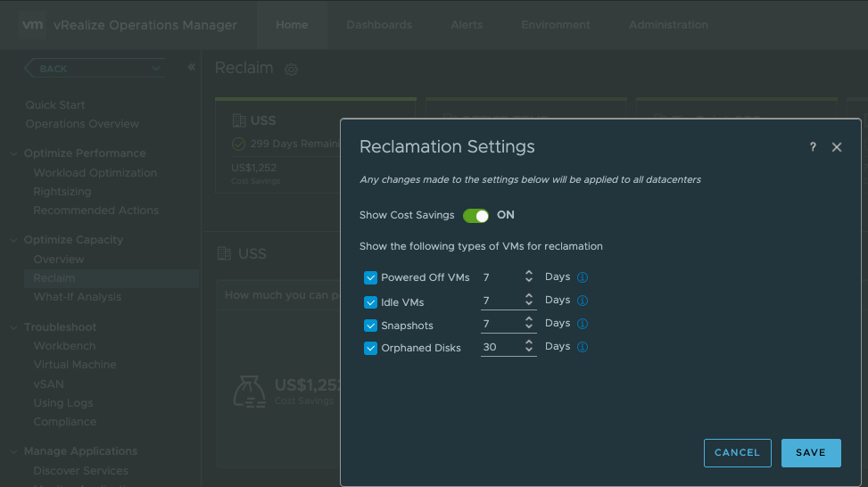Adjust the Orphaned Disks days stepper
The image size is (868, 487).
(529, 346)
